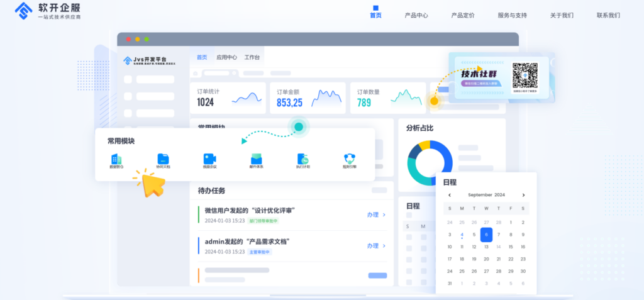The width and height of the screenshot is (644, 300).
Task: Go to previous month in the calendar
Action: pos(450,195)
